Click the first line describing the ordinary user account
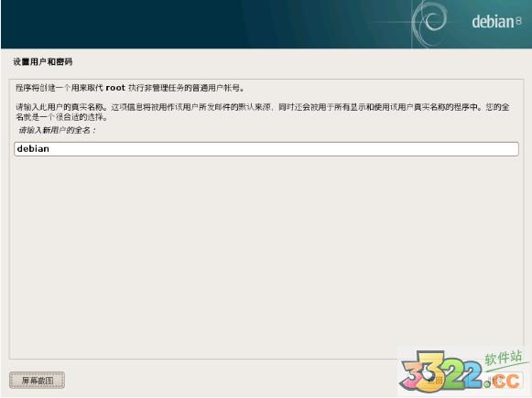 pos(130,88)
